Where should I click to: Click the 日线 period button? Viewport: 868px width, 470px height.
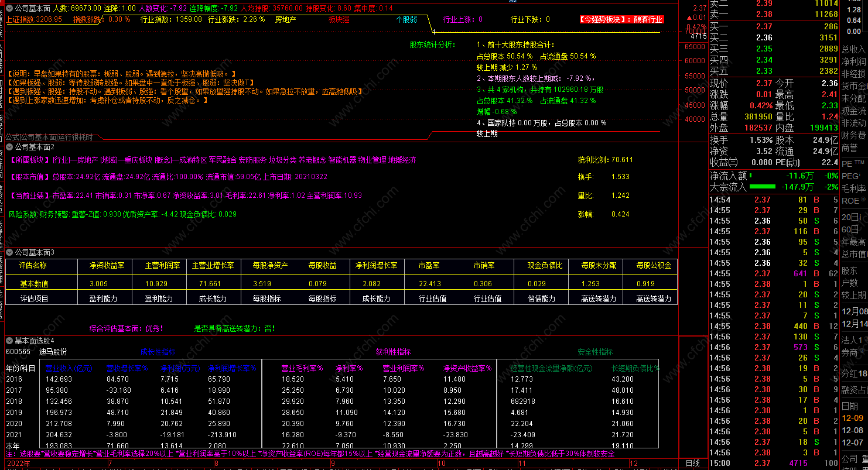(x=692, y=464)
